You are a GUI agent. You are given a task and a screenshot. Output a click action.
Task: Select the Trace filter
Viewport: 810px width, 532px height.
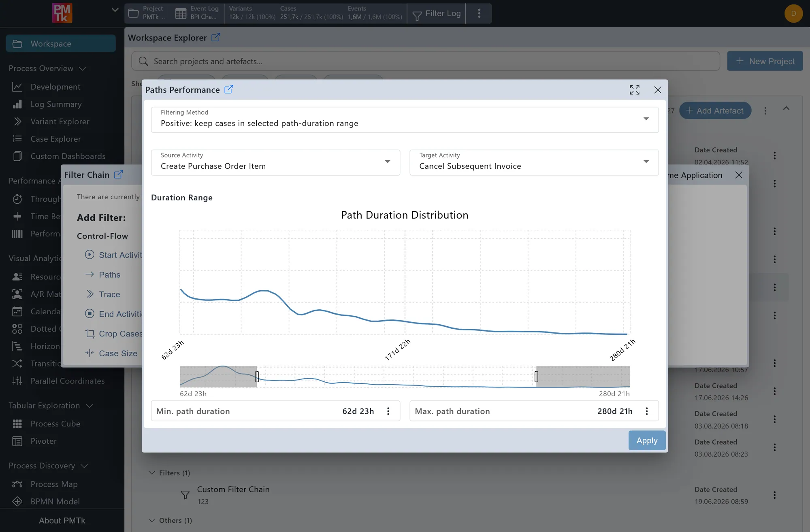tap(102, 294)
